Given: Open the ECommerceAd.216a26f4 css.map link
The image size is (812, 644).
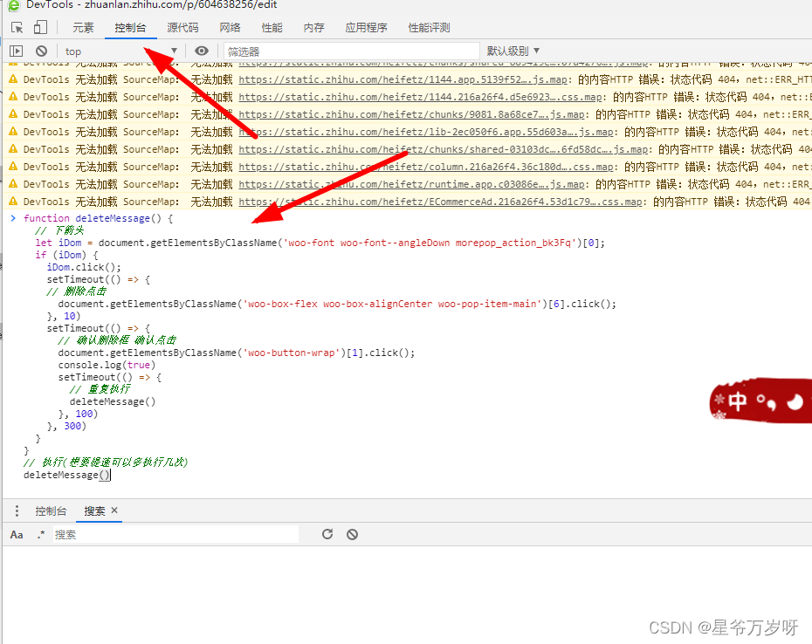Looking at the screenshot, I should coord(441,202).
